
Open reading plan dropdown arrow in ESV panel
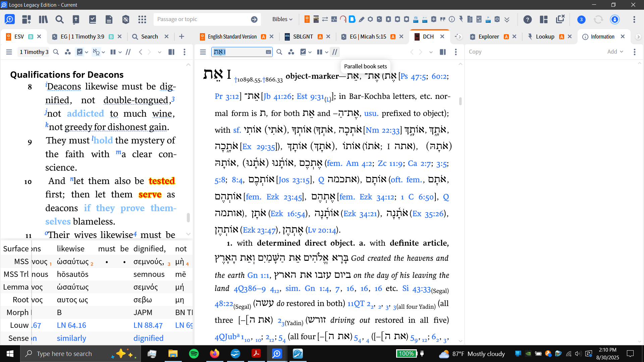pos(87,52)
